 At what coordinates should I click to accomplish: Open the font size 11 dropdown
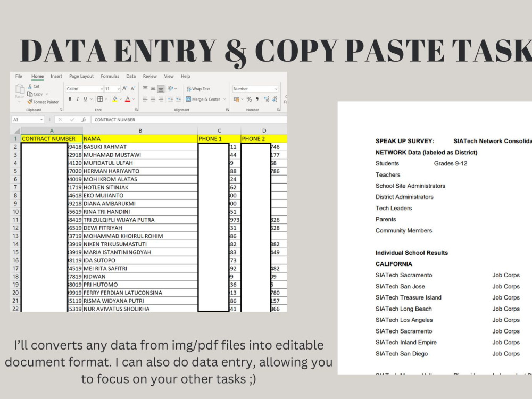tap(119, 89)
